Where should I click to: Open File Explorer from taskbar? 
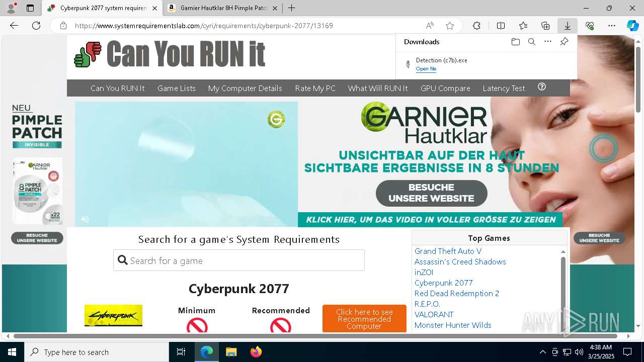pos(231,352)
